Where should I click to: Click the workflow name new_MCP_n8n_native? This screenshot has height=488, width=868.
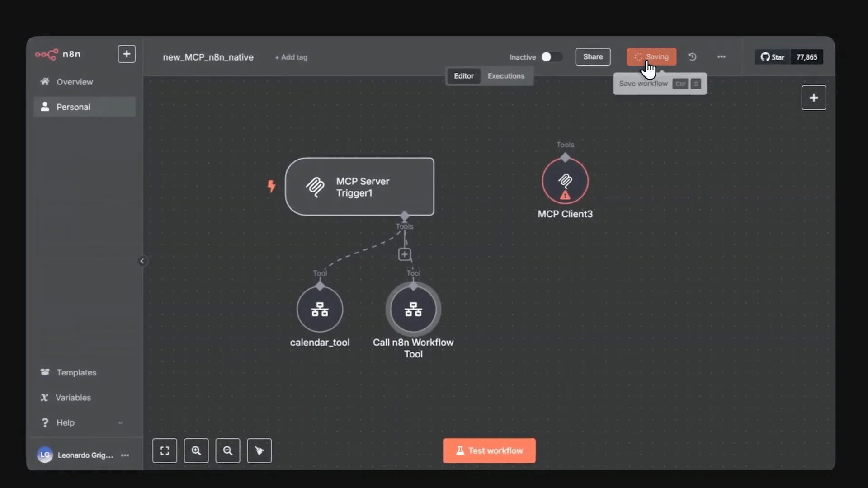[x=208, y=57]
